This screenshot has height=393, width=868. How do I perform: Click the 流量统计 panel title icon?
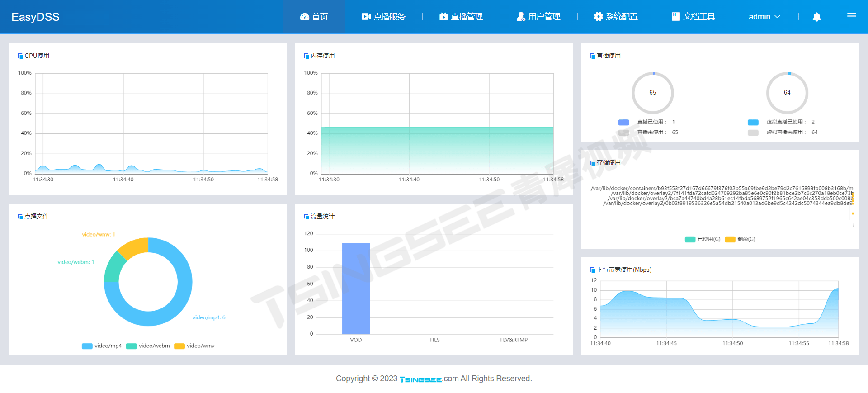click(x=306, y=217)
